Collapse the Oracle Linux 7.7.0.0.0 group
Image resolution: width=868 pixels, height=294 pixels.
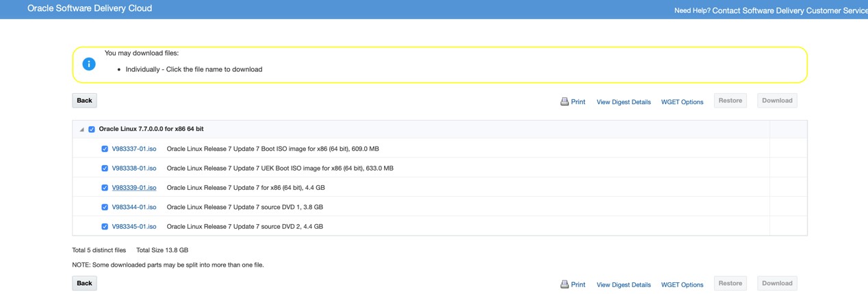pos(81,130)
